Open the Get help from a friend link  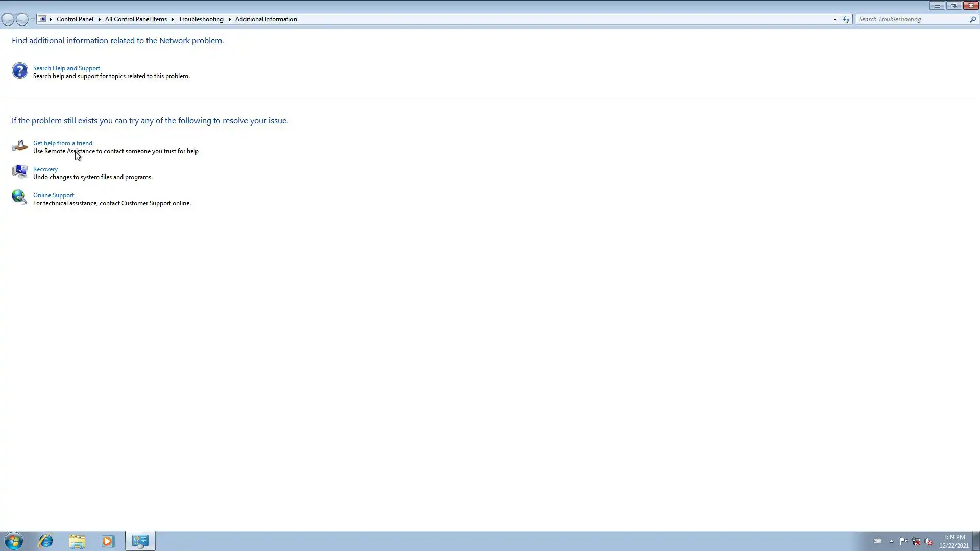63,143
